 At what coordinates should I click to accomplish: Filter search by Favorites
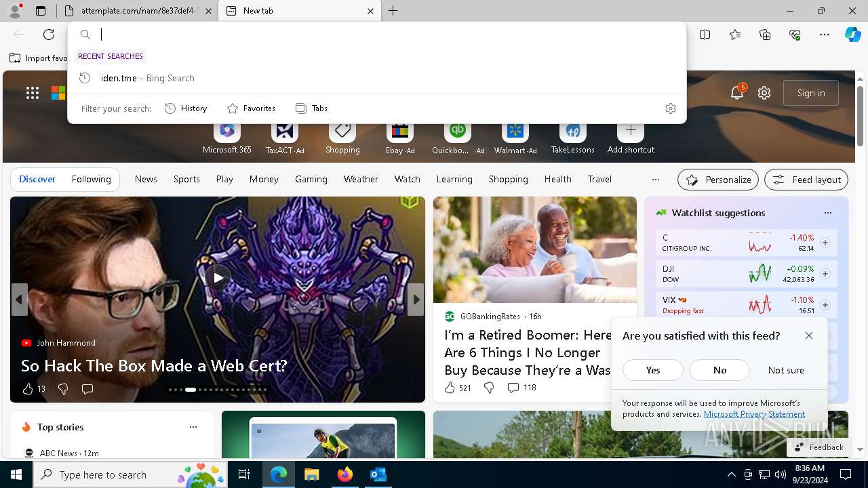tap(251, 108)
